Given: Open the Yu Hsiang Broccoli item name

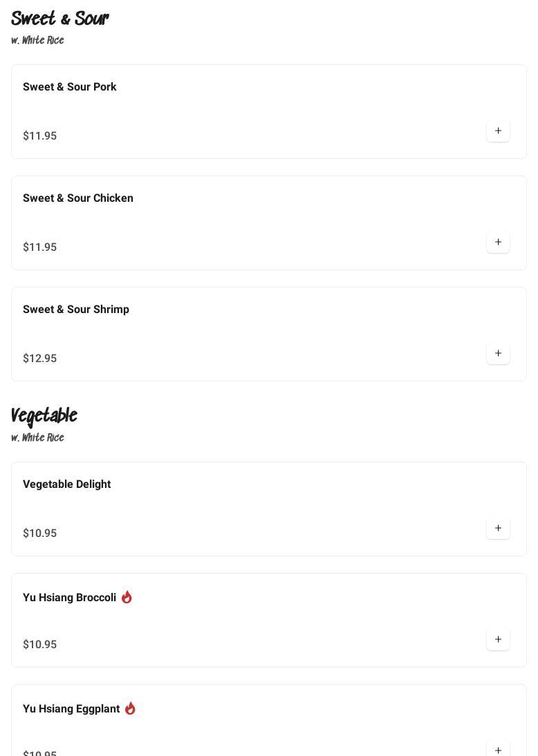Looking at the screenshot, I should tap(69, 598).
